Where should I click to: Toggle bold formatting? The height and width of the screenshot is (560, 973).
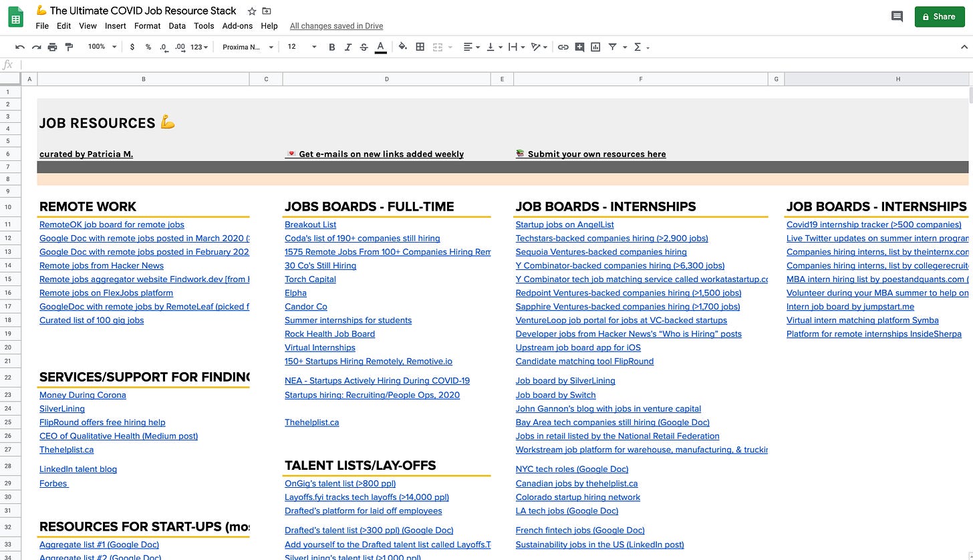pos(332,47)
